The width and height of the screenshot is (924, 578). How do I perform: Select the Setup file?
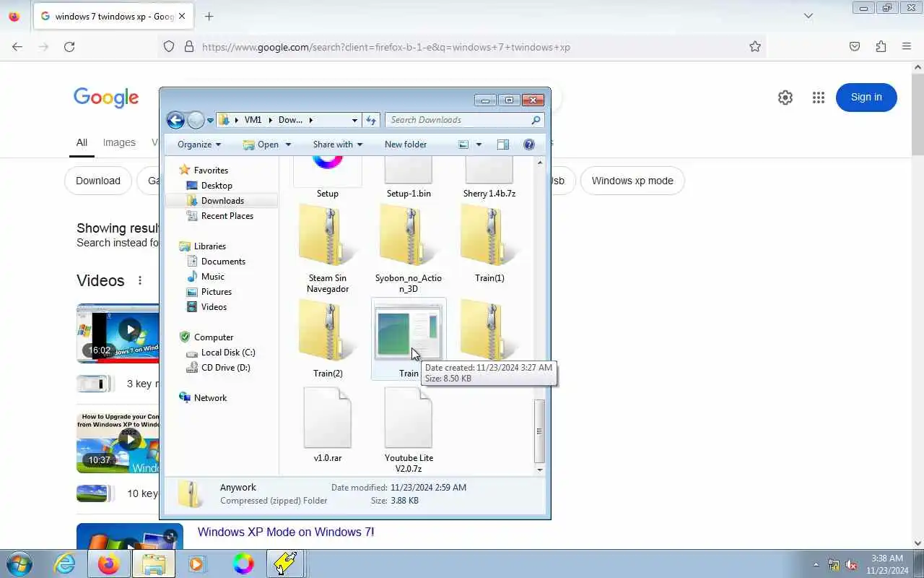(328, 176)
